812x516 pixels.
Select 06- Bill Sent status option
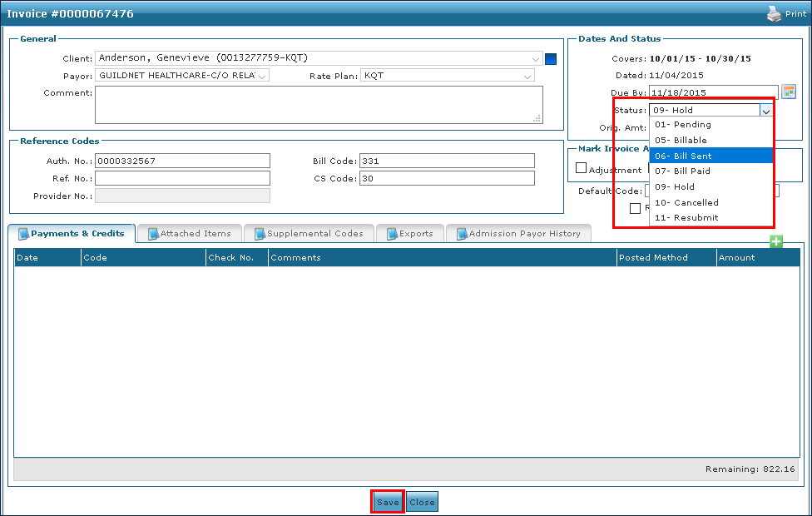[711, 156]
